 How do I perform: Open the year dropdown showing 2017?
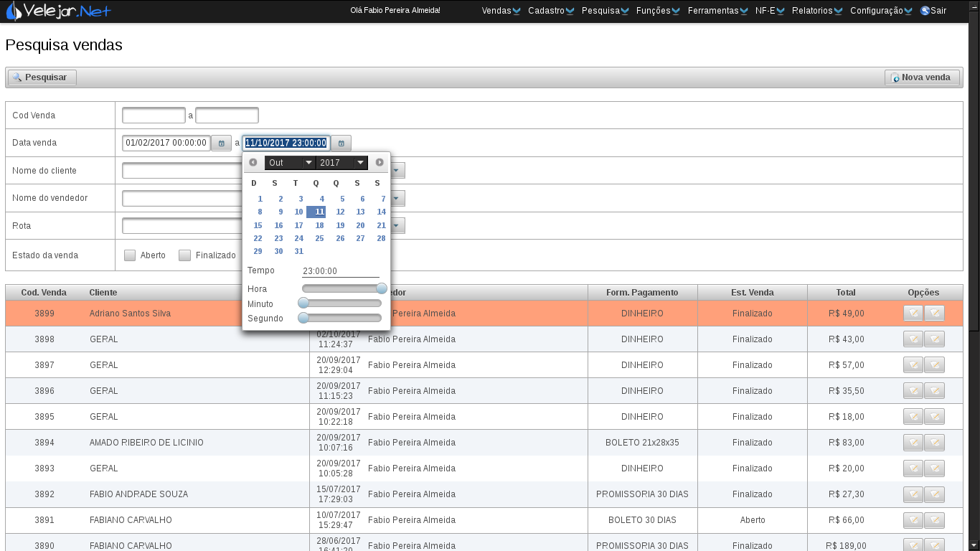(341, 163)
